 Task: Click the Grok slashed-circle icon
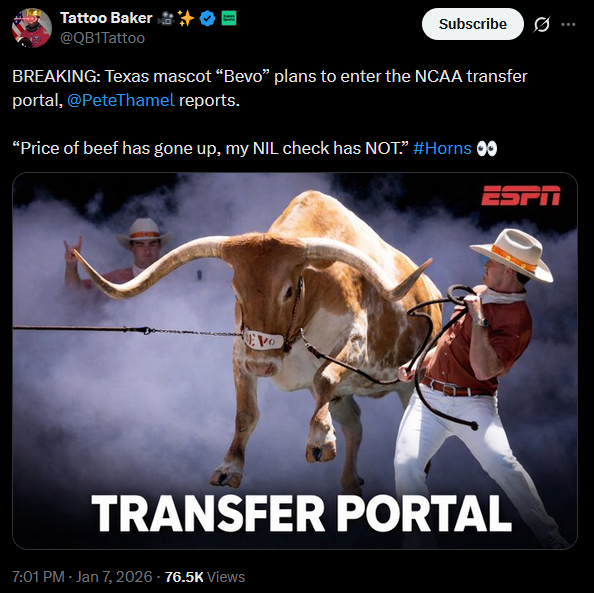[541, 25]
